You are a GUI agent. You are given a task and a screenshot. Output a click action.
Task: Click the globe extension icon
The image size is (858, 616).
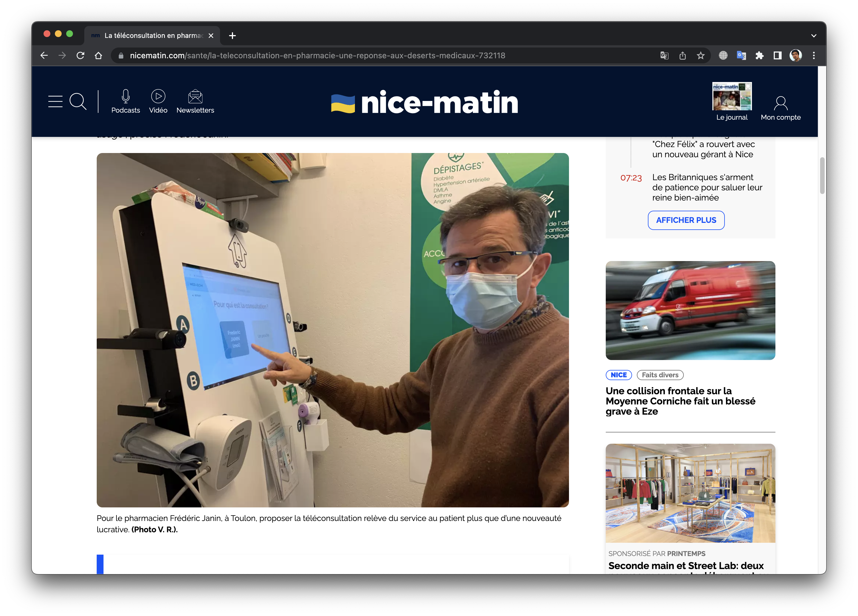(x=723, y=56)
